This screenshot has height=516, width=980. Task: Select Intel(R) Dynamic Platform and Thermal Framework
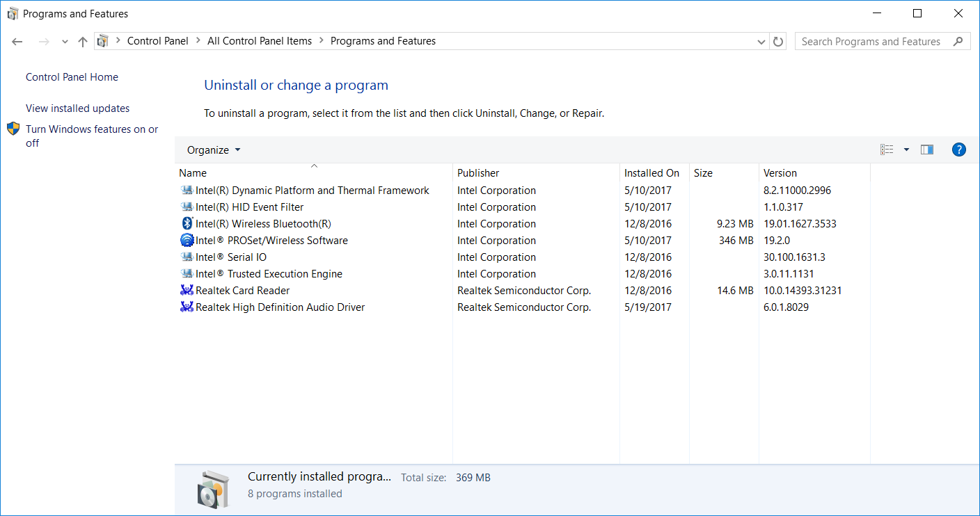[313, 191]
